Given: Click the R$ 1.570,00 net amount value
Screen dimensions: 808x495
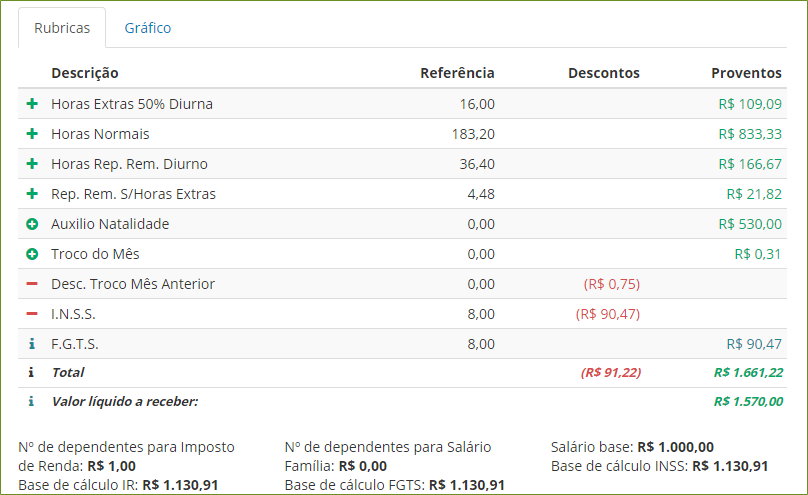Looking at the screenshot, I should [x=748, y=401].
